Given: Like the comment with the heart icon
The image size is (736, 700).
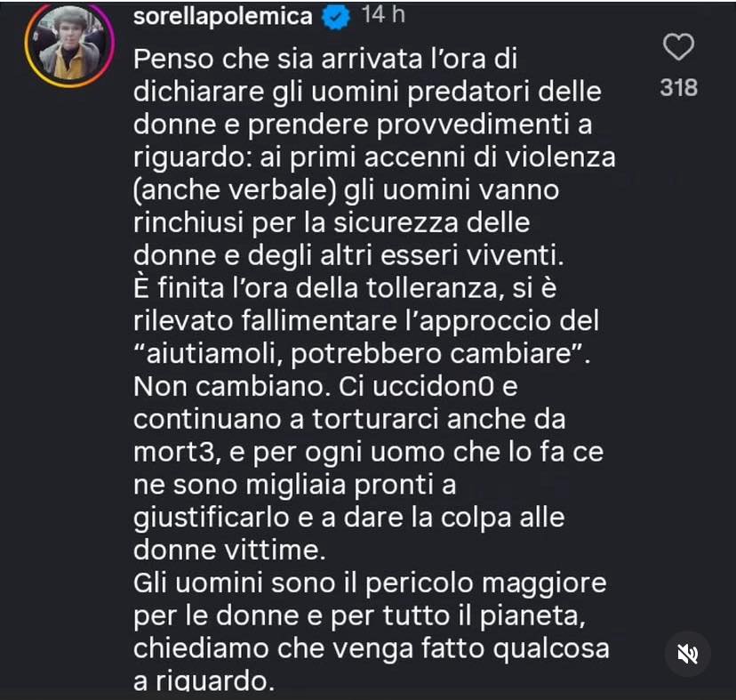Looking at the screenshot, I should tap(678, 47).
